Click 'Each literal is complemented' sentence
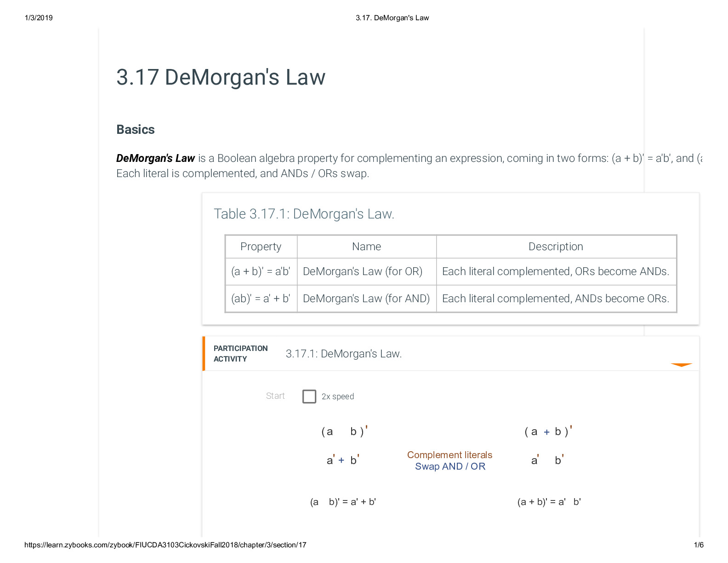 (x=243, y=173)
